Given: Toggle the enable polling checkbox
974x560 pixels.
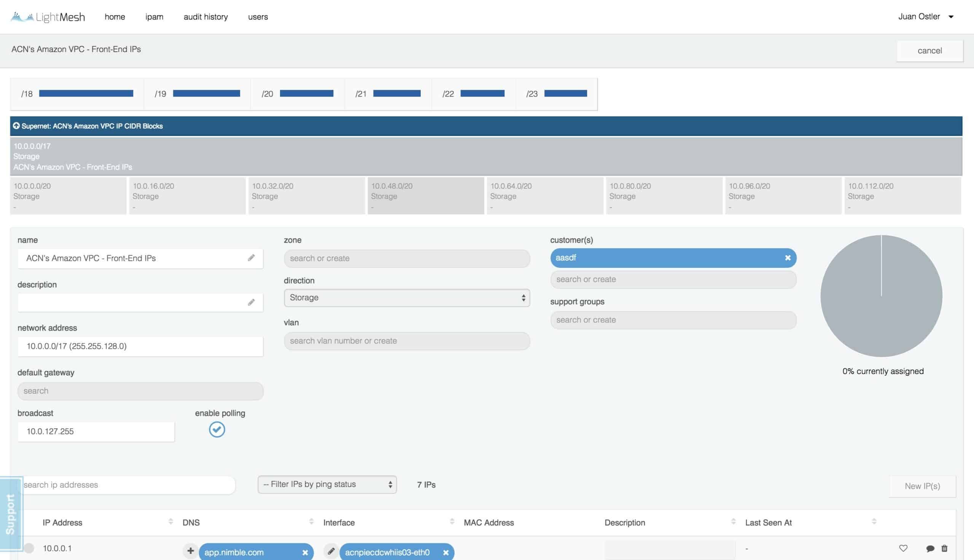Looking at the screenshot, I should (x=217, y=430).
